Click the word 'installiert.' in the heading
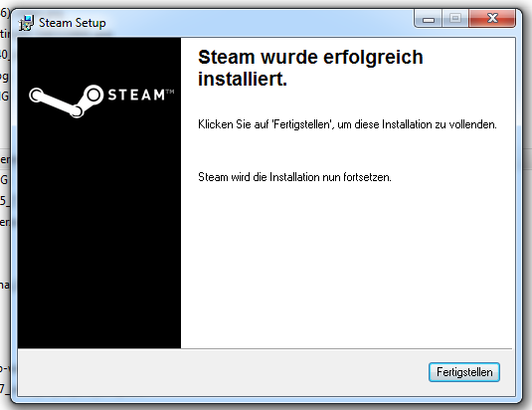Viewport: 532px width, 410px height. (x=243, y=79)
